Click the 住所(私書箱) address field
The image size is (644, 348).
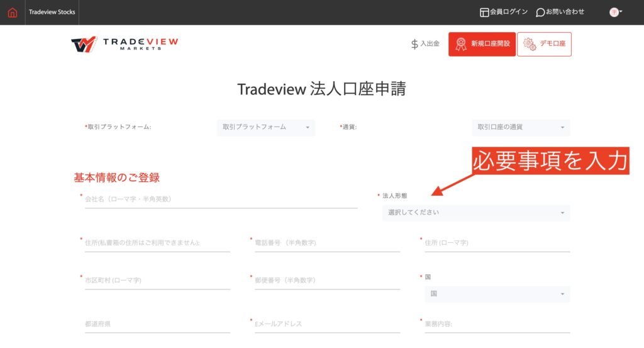(157, 244)
